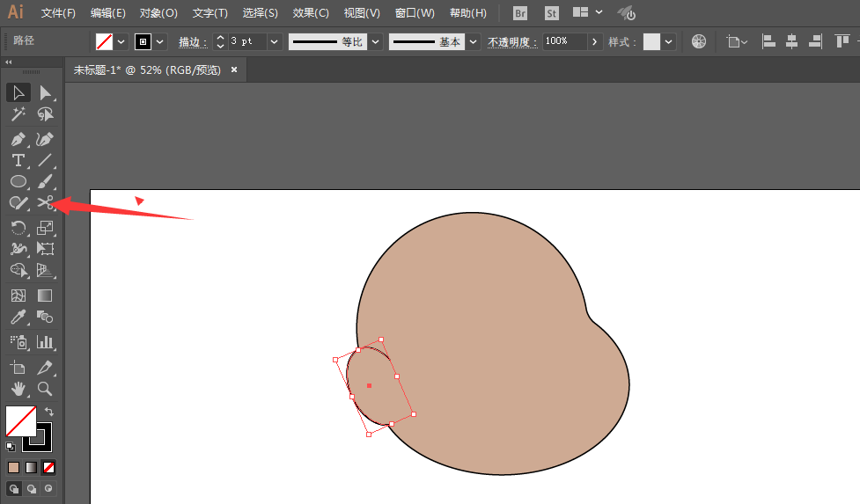Image resolution: width=860 pixels, height=504 pixels.
Task: Switch to Draw Behind mode
Action: 32,488
